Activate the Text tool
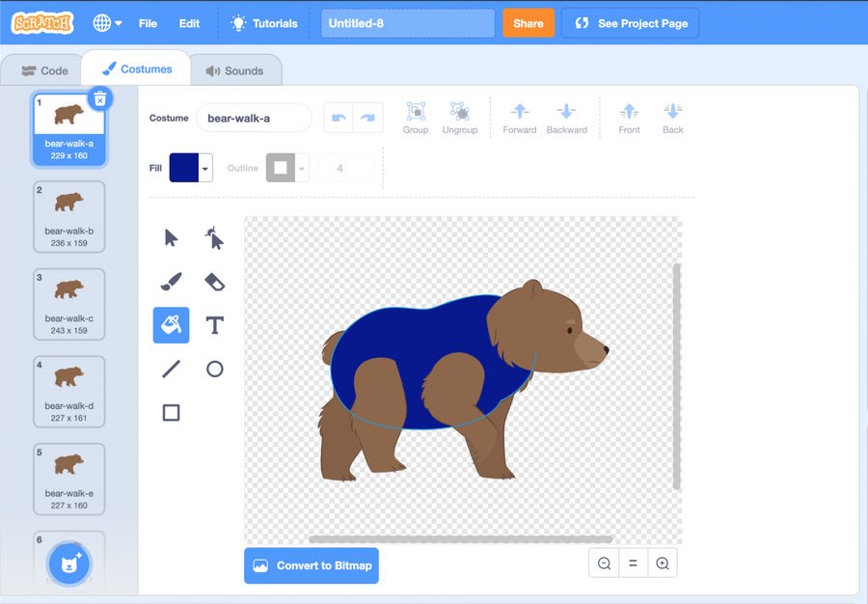Image resolution: width=868 pixels, height=604 pixels. pos(214,325)
